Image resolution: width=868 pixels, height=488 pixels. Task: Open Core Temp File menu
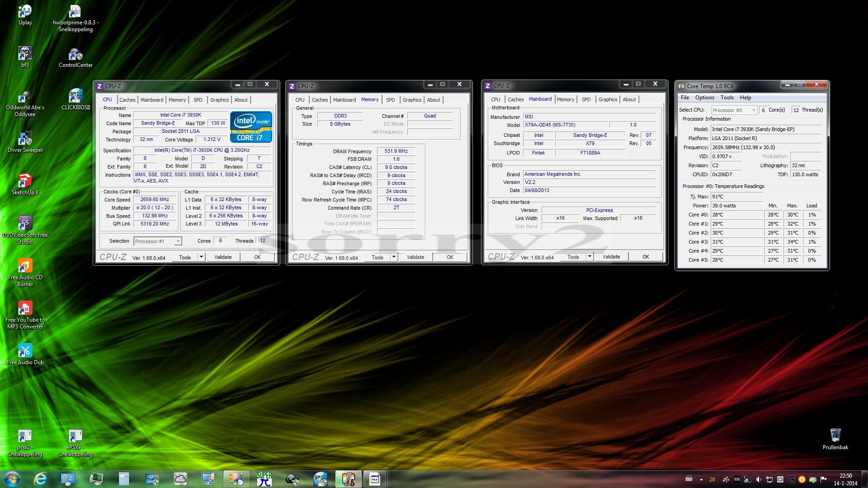(x=684, y=98)
